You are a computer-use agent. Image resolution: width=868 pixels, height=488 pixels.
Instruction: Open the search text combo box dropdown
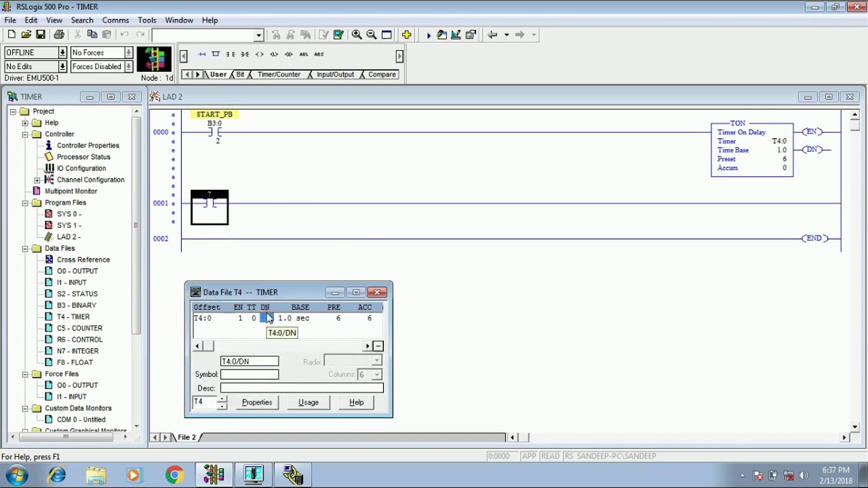pyautogui.click(x=258, y=35)
